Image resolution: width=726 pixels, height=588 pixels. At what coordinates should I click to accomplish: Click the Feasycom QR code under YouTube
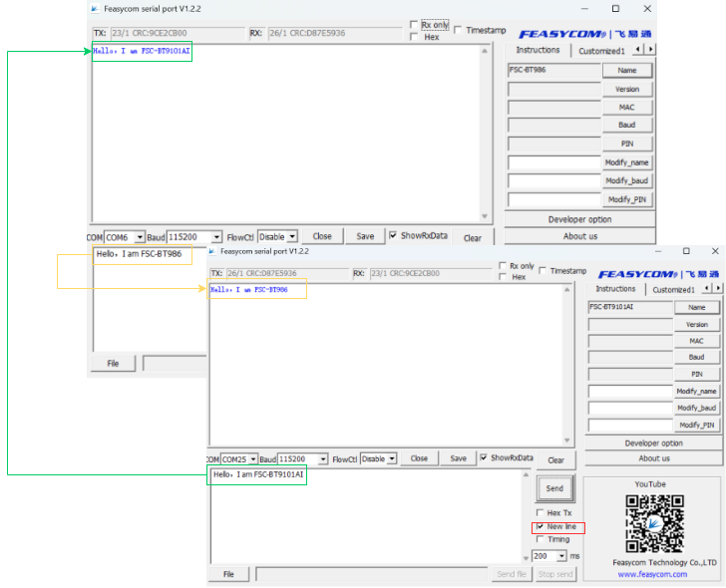pyautogui.click(x=654, y=523)
